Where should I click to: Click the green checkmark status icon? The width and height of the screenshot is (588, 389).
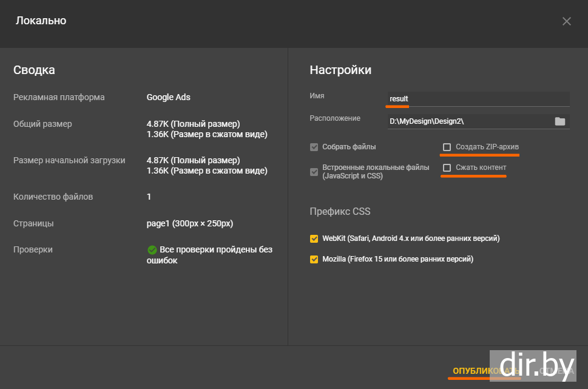pos(152,250)
